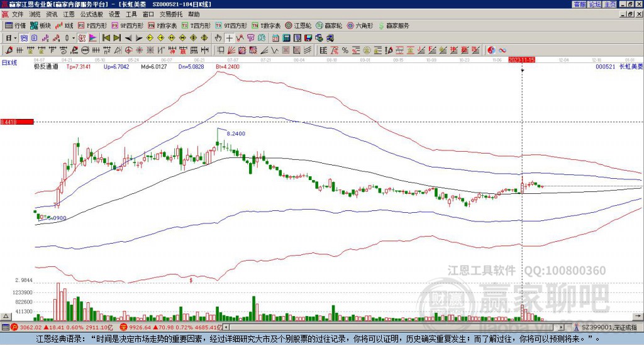Open the 公式选股 menu
The height and width of the screenshot is (345, 644).
[x=92, y=14]
